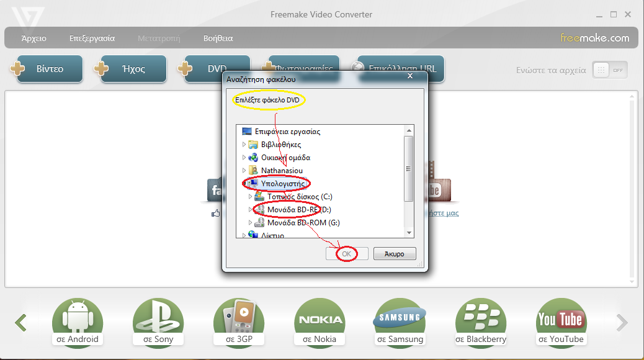Convert to Samsung format
The width and height of the screenshot is (644, 360).
[400, 323]
